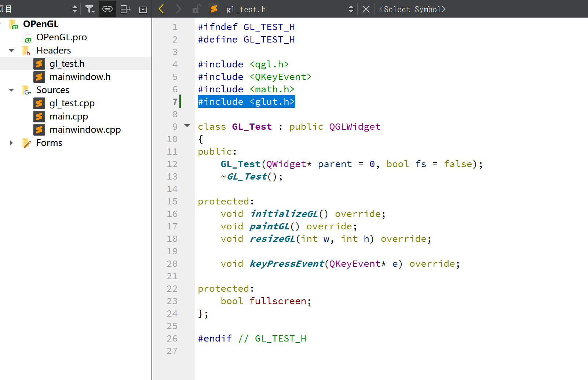The width and height of the screenshot is (588, 380).
Task: Click the Sources C++ folder icon
Action: [x=26, y=90]
